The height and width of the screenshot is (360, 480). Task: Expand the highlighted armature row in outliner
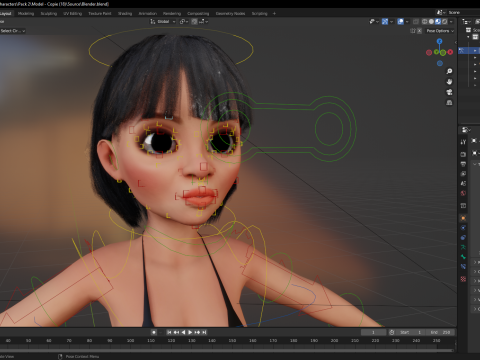tap(475, 50)
